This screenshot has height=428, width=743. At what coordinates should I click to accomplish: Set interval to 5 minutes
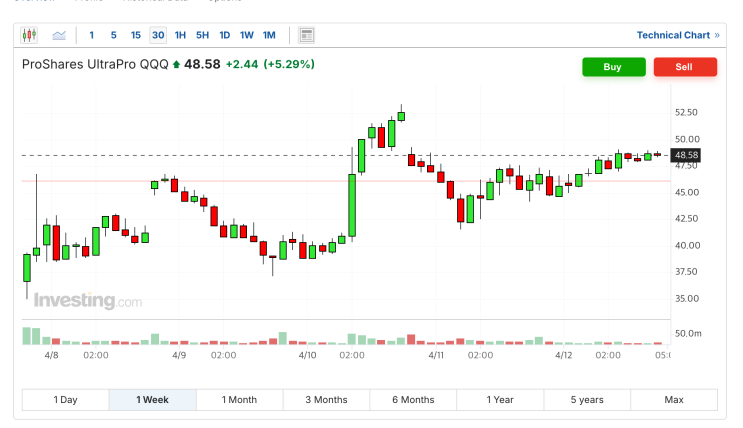(114, 35)
